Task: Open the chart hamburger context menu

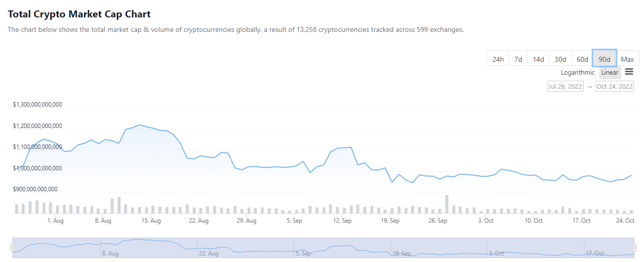Action: [629, 72]
